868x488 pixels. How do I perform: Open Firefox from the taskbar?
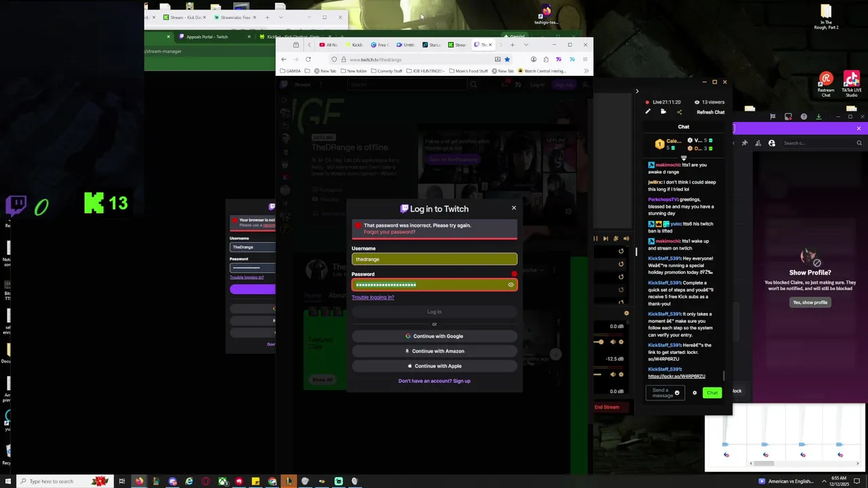click(x=139, y=481)
